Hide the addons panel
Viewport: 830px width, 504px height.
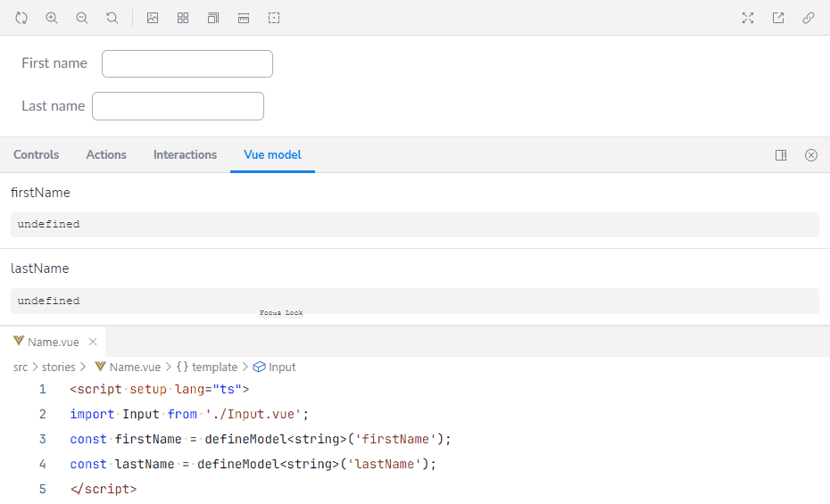[811, 155]
